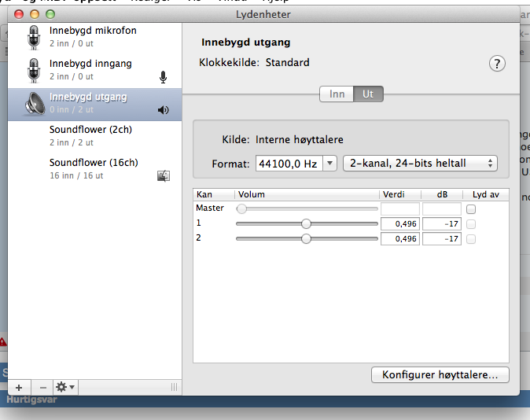Click channel 2 Verdi field 0,496
This screenshot has height=420, width=530.
click(x=400, y=239)
